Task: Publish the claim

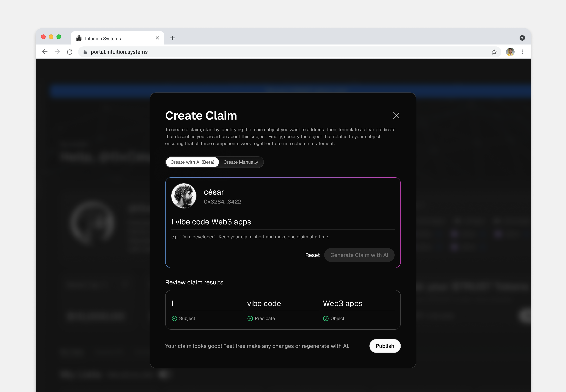Action: point(385,346)
